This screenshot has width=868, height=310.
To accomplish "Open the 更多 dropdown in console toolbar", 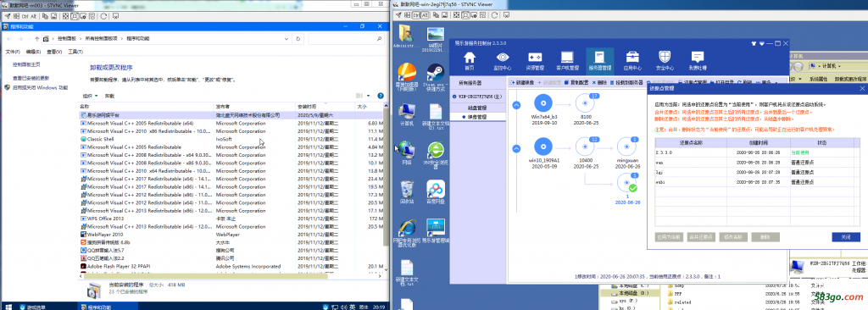I will 767,82.
